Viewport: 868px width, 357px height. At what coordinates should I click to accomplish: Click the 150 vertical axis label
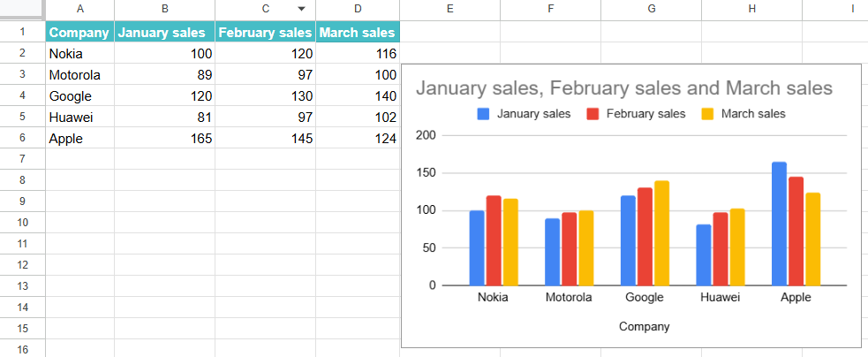tap(426, 173)
